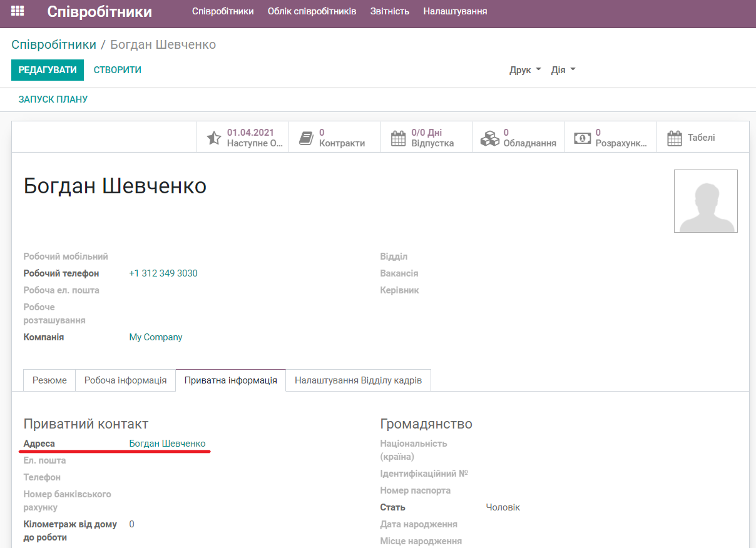The width and height of the screenshot is (756, 548).
Task: Open the Дія dropdown
Action: 562,69
